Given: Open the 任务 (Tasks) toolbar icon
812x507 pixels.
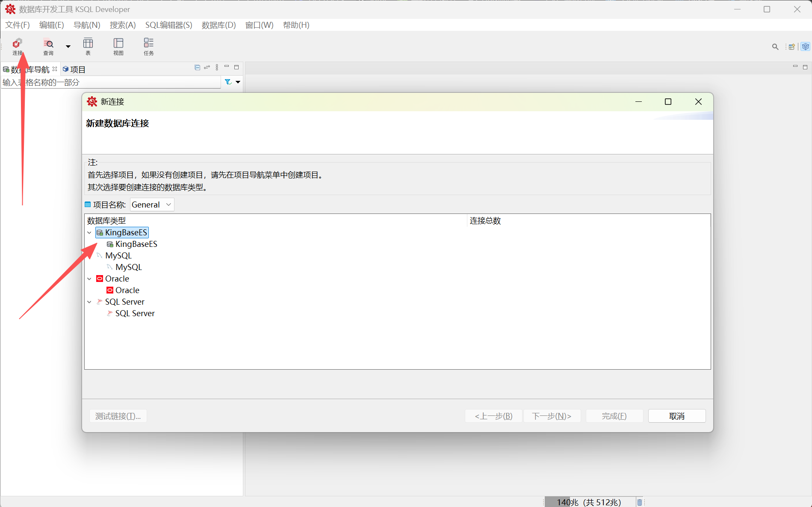Looking at the screenshot, I should point(148,46).
